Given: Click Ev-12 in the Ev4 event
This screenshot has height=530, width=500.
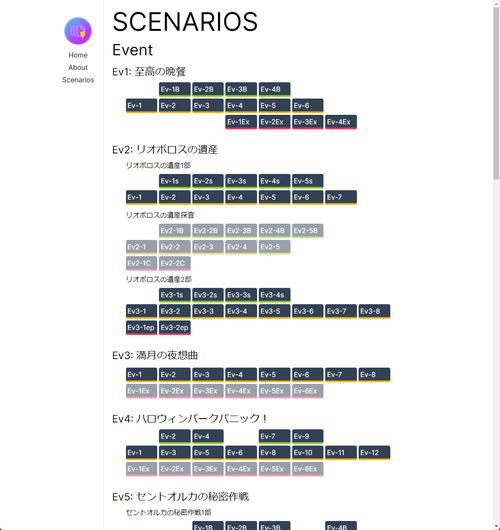Looking at the screenshot, I should (374, 453).
